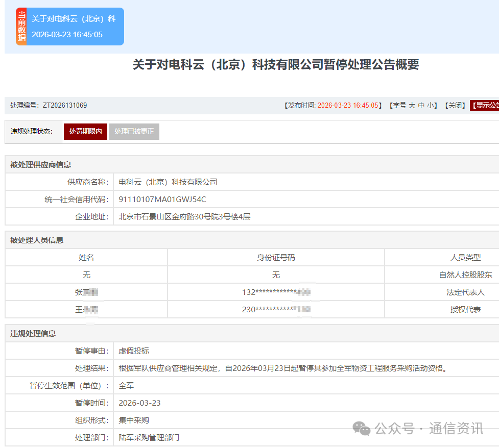Click the unified credit code 91110107MA01GWJ54C
Screen dimensions: 499x448
(162, 200)
